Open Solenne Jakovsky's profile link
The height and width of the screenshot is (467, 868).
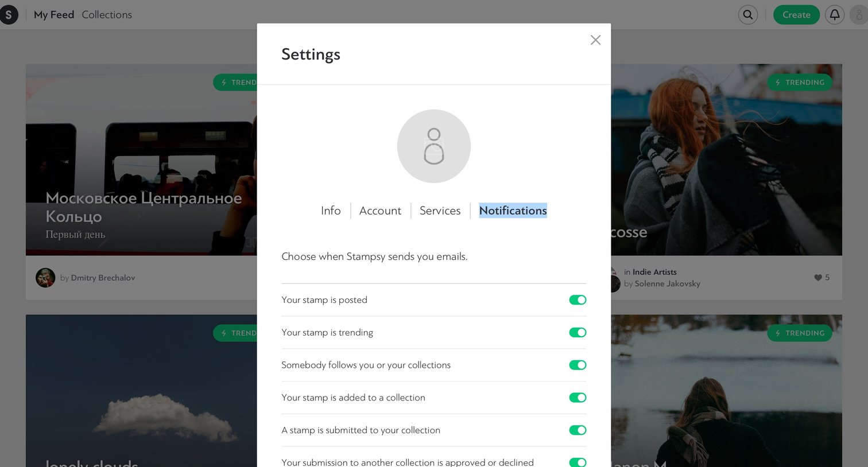(667, 283)
